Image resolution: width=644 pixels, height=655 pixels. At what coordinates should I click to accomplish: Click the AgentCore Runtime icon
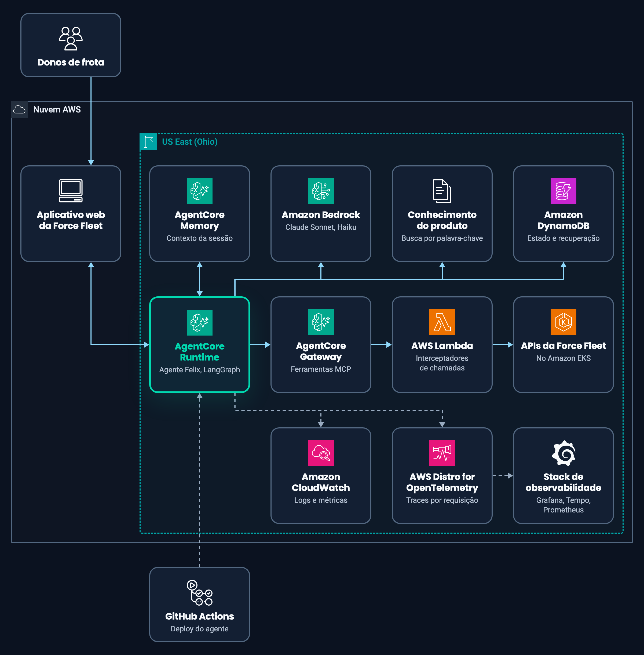pyautogui.click(x=200, y=322)
